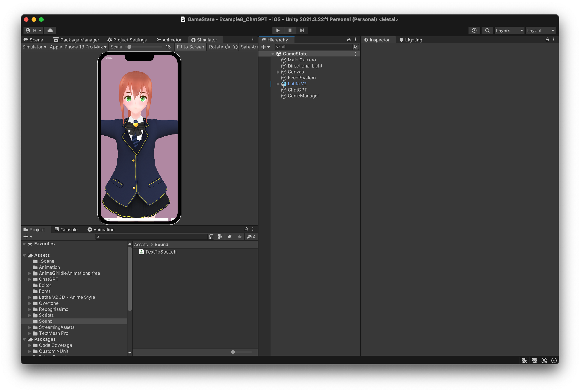Switch to the Lighting tab

[411, 40]
